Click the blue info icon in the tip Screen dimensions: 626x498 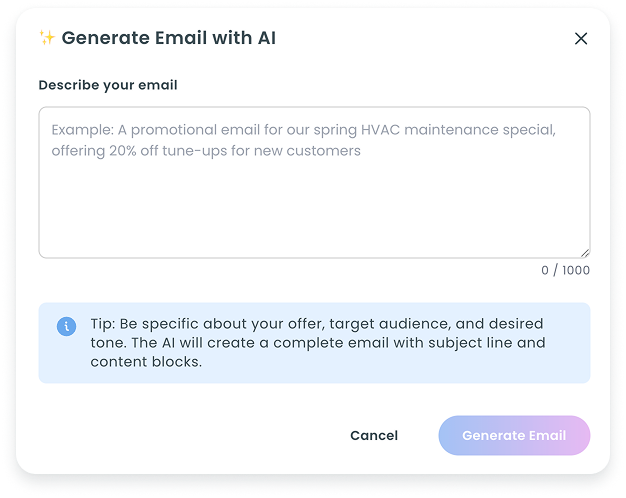tap(66, 326)
